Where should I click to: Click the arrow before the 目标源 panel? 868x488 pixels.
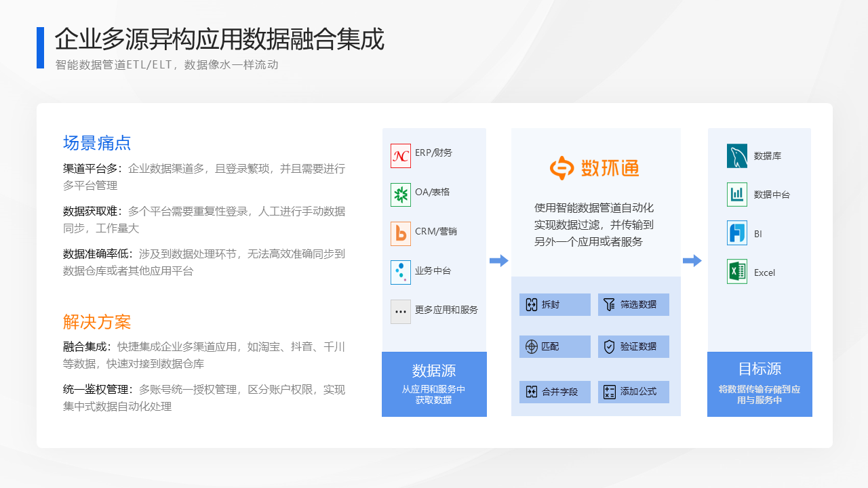[x=692, y=261]
